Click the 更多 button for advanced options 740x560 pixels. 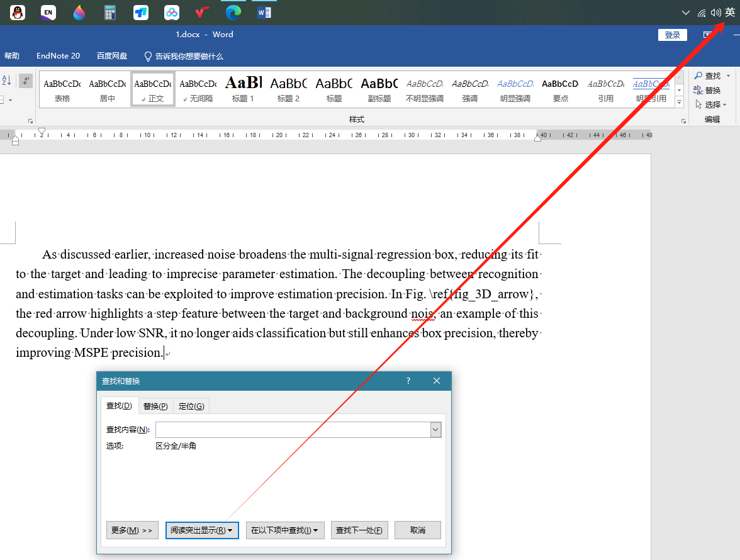click(132, 530)
